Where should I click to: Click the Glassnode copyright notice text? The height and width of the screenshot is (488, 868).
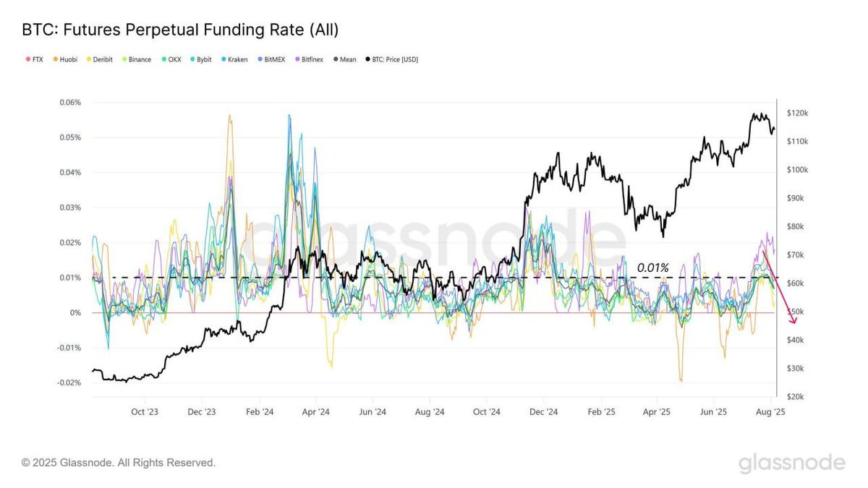[x=119, y=462]
